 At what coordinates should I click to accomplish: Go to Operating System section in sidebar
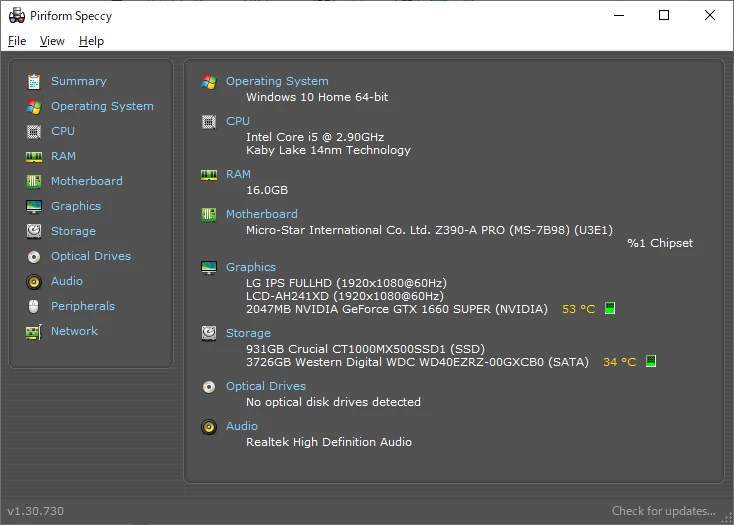click(102, 106)
